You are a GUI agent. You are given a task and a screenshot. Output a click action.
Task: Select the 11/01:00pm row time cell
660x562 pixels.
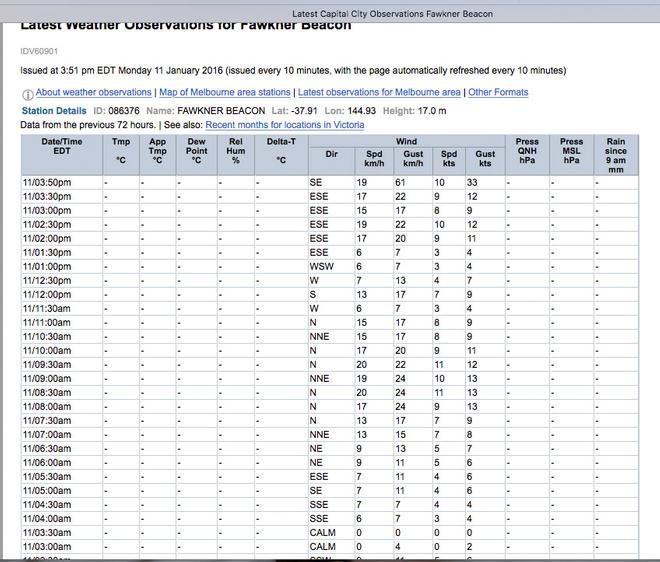pyautogui.click(x=61, y=266)
